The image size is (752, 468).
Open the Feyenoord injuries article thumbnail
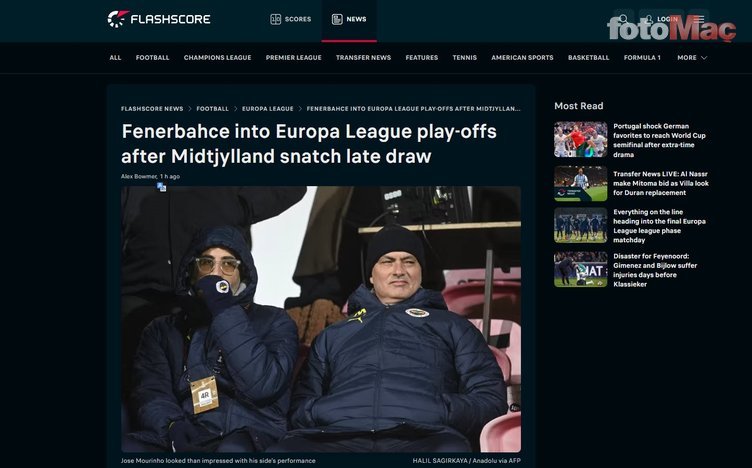tap(581, 269)
